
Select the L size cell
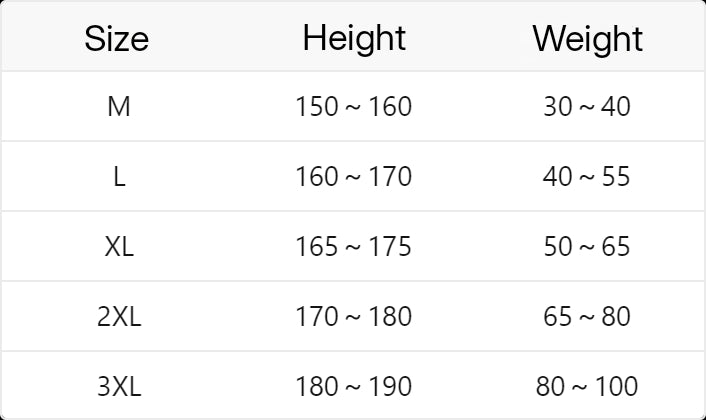(x=119, y=177)
